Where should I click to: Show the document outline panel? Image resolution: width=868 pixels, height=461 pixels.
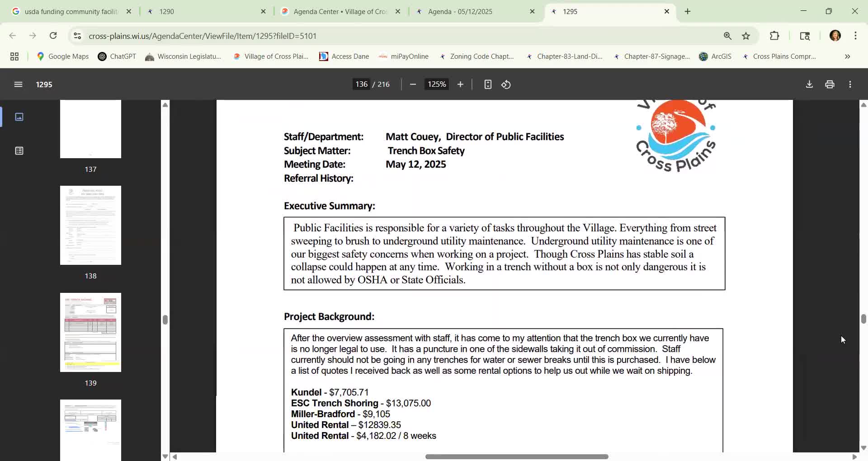click(x=19, y=151)
